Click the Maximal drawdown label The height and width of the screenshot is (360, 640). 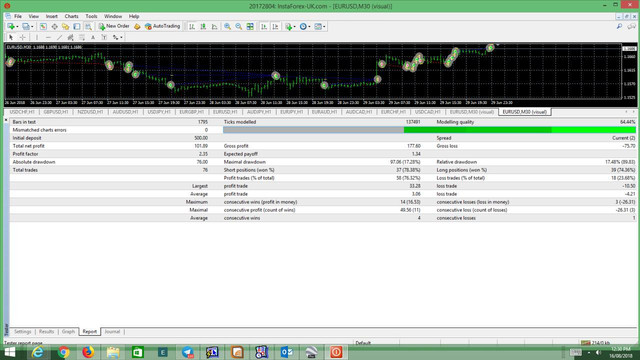[244, 162]
